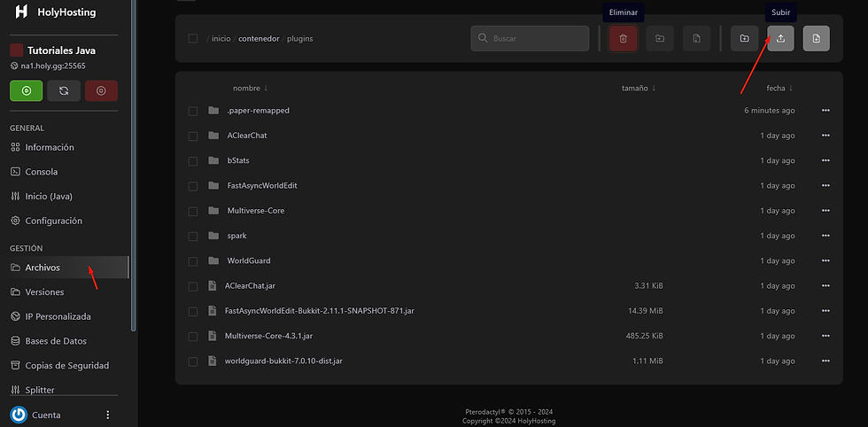Click the Tutoriales Java server icon

tap(16, 50)
